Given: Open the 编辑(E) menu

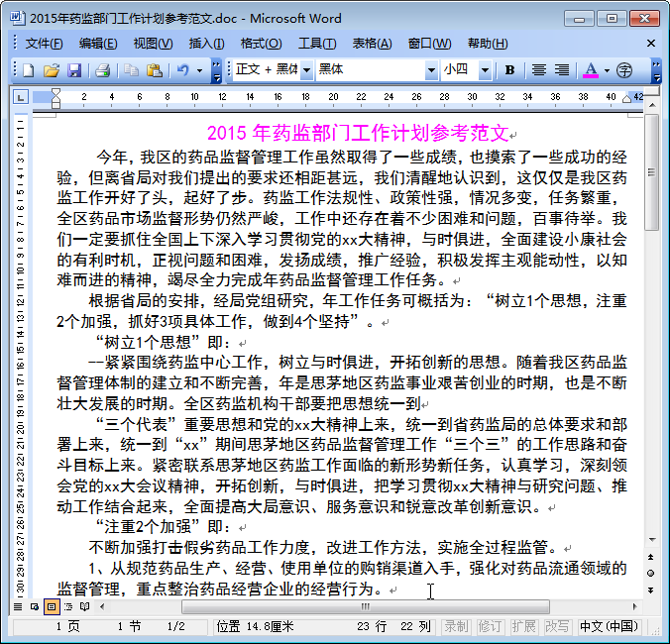Looking at the screenshot, I should pyautogui.click(x=98, y=44).
